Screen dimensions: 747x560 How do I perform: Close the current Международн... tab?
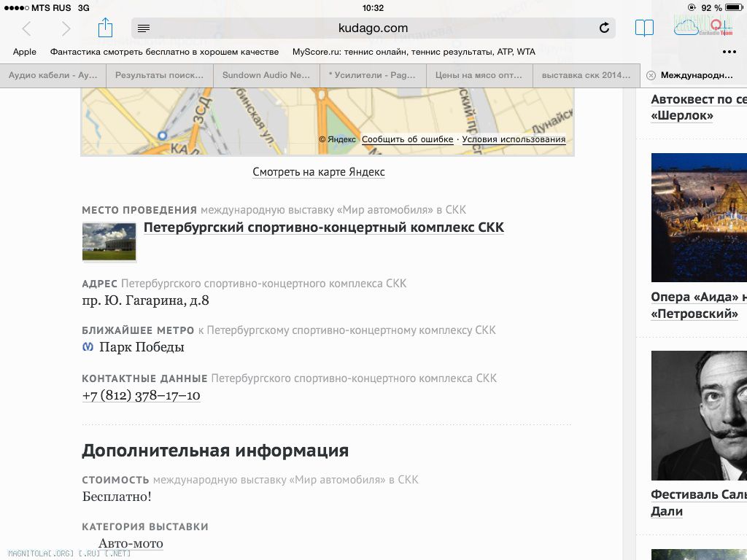(x=651, y=75)
